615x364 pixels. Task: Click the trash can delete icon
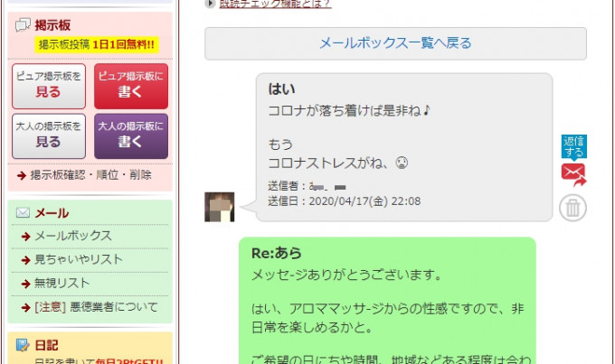pos(572,208)
